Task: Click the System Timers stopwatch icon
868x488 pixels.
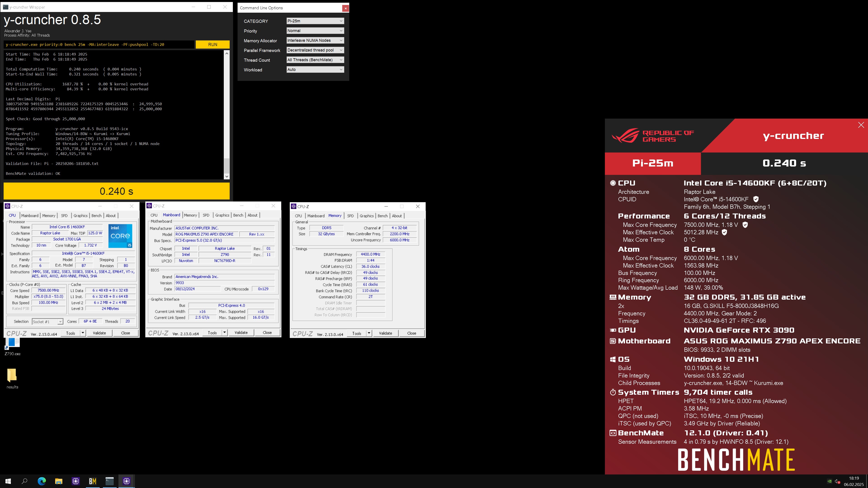Action: [613, 392]
